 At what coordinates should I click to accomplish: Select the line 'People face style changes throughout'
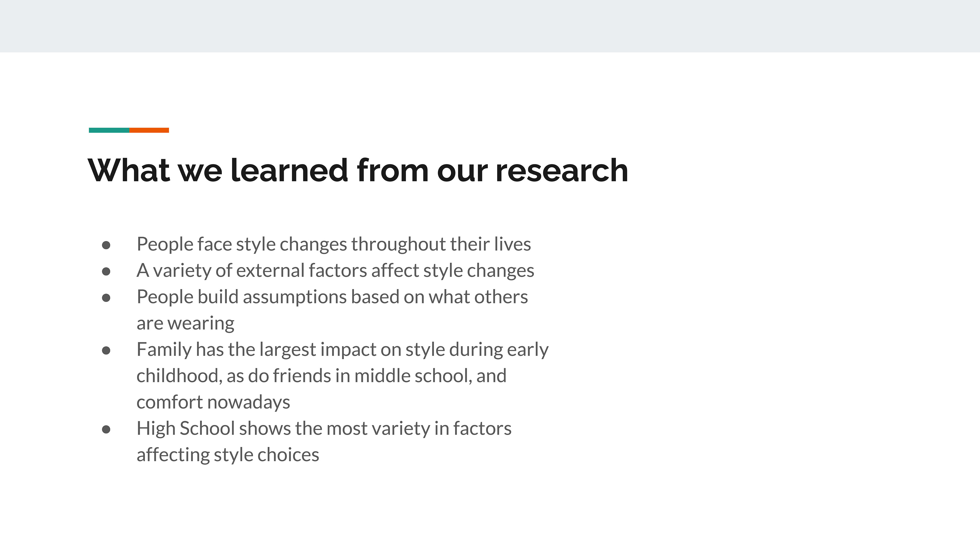(334, 244)
